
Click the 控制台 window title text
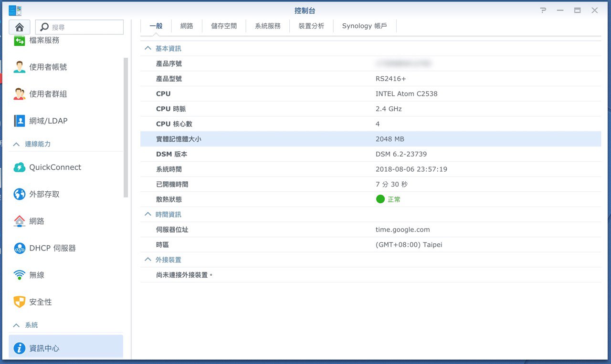pyautogui.click(x=305, y=10)
